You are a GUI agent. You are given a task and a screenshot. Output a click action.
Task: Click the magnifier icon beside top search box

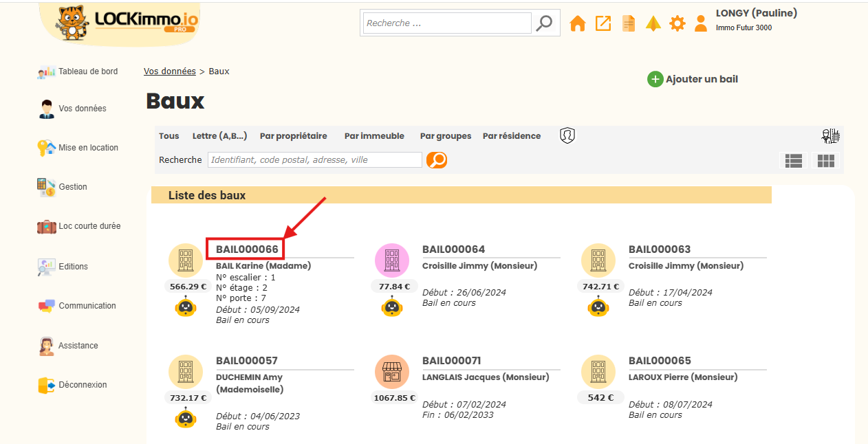[544, 23]
